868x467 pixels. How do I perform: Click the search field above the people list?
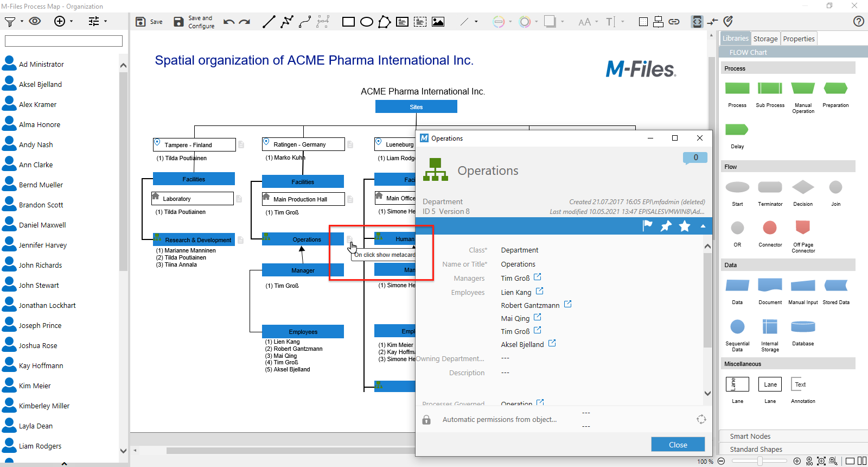coord(63,41)
